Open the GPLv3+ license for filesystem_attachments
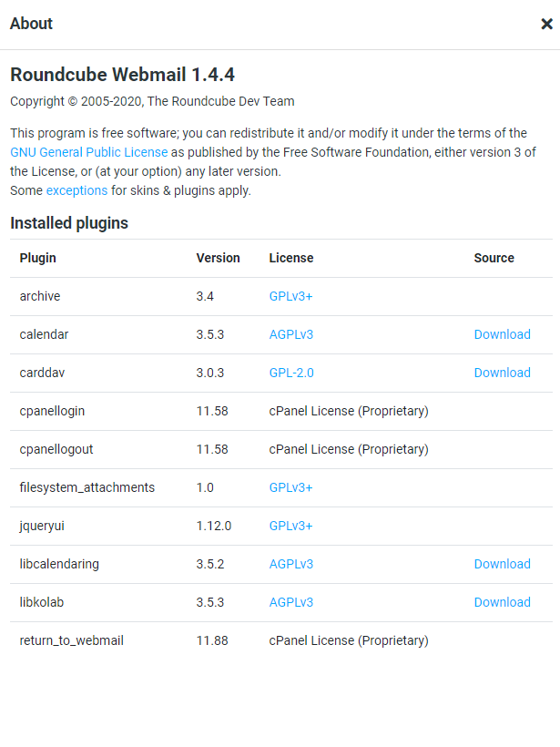Screen dimensions: 560x747 tap(290, 487)
